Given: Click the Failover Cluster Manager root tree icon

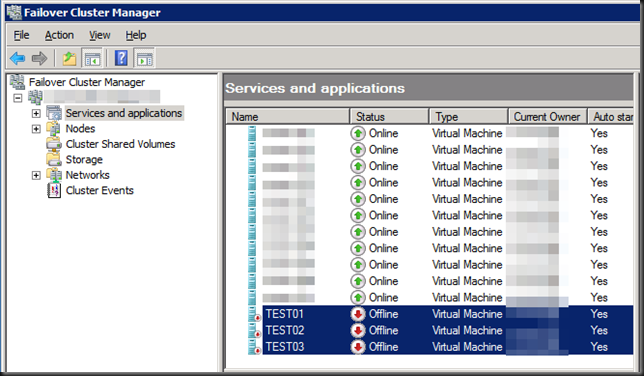Looking at the screenshot, I should click(18, 82).
